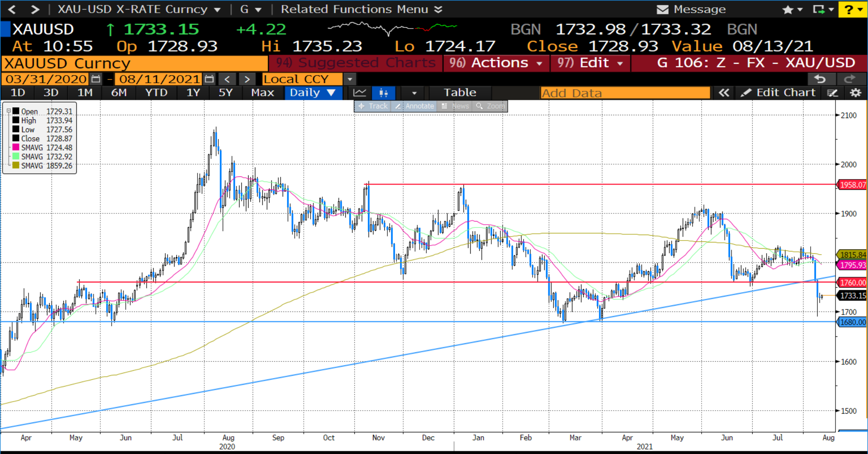Screen dimensions: 868x454
Task: Expand XAU-USD X-RATE Curncy dropdown
Action: pyautogui.click(x=217, y=9)
